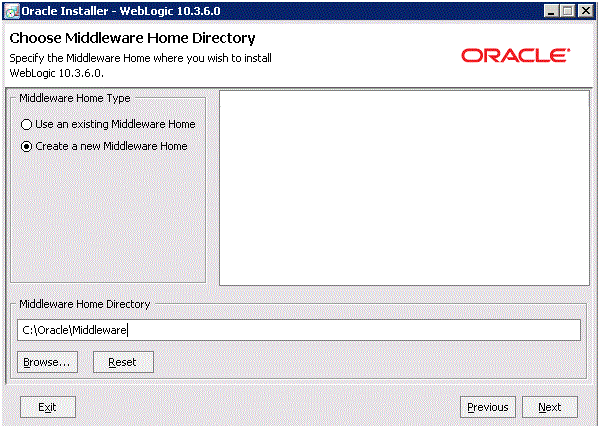Image resolution: width=600 pixels, height=428 pixels.
Task: Click the Middleware Home Directory path field
Action: click(298, 330)
